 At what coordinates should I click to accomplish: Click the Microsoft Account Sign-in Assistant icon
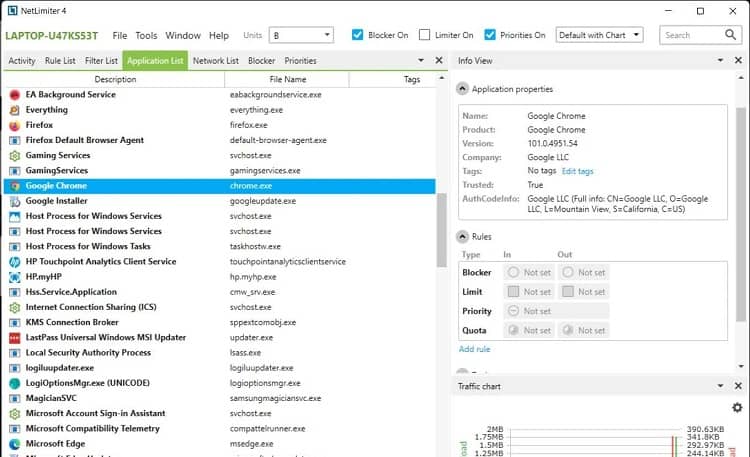[x=15, y=413]
